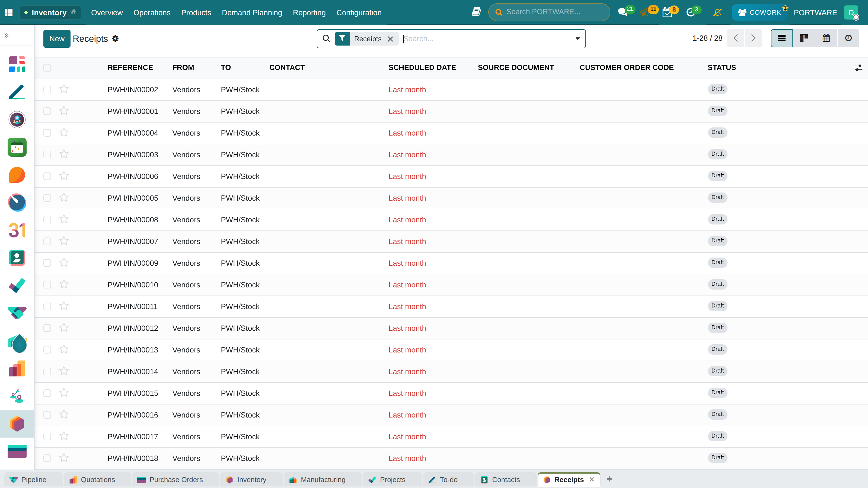Select all rows header checkbox
Image resolution: width=868 pixels, height=488 pixels.
pos(47,68)
